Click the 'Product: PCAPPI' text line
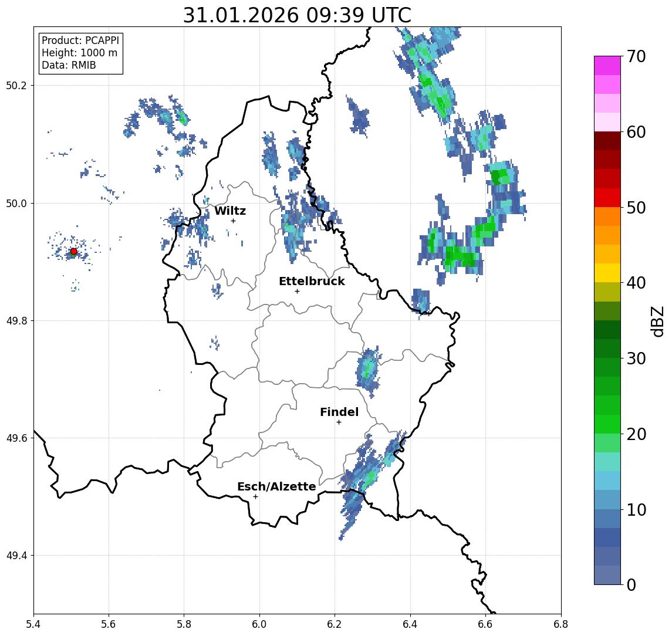Viewport: 672px width, 636px height. [80, 40]
